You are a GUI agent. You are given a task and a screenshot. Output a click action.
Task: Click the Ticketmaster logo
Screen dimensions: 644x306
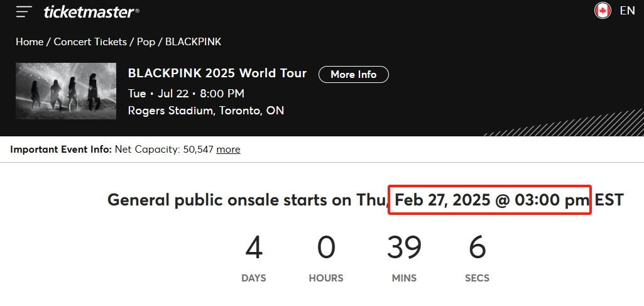(x=92, y=11)
